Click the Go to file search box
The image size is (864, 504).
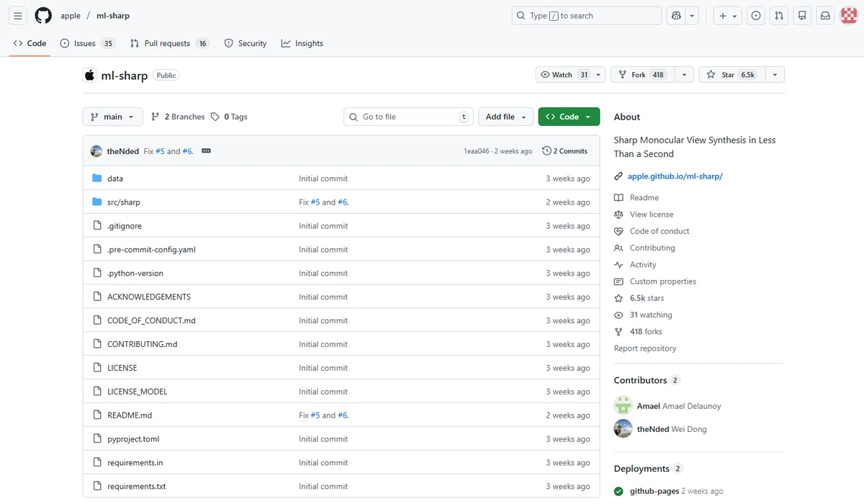[408, 117]
